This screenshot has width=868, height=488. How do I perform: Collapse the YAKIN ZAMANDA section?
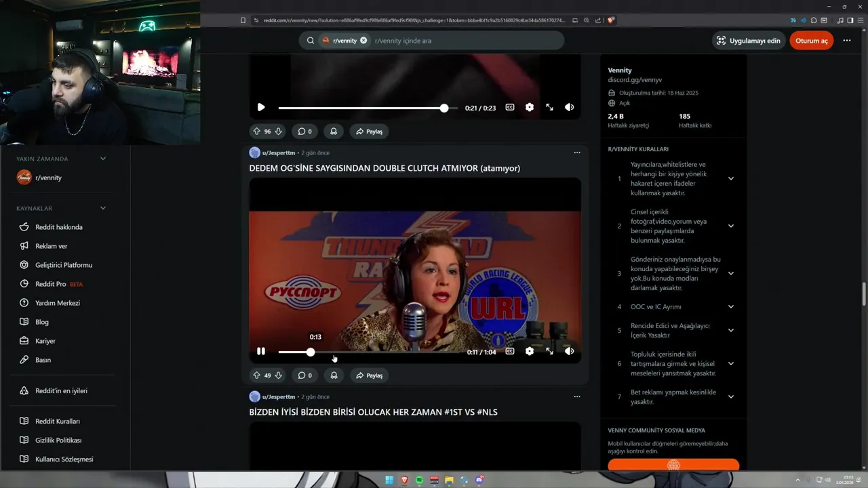[x=103, y=159]
